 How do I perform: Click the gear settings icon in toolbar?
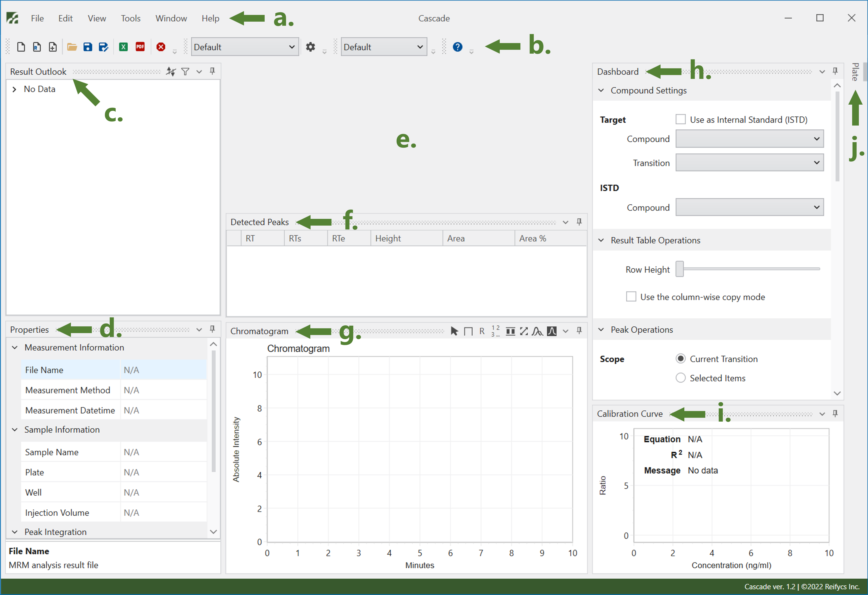(310, 47)
